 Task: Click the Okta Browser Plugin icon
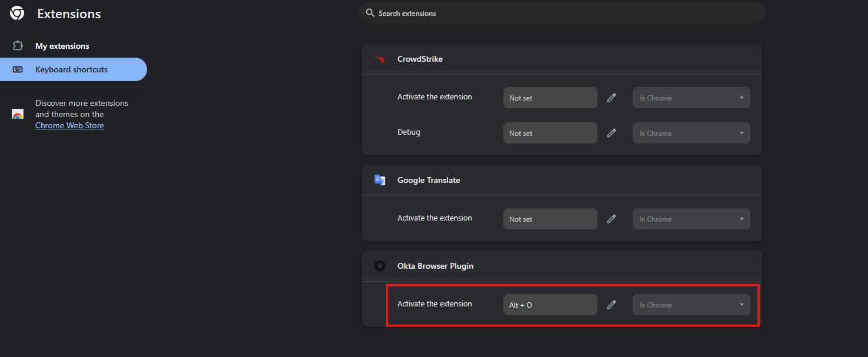(x=380, y=266)
